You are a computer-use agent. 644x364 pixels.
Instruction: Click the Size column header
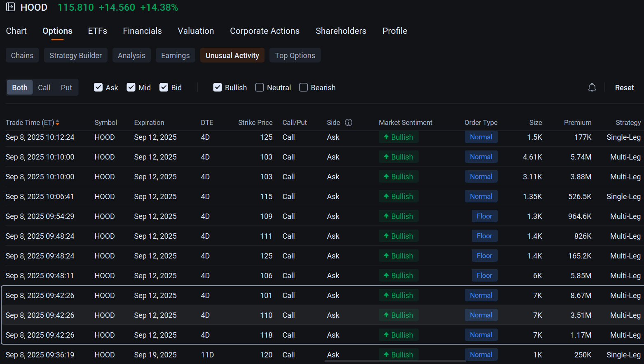tap(536, 122)
